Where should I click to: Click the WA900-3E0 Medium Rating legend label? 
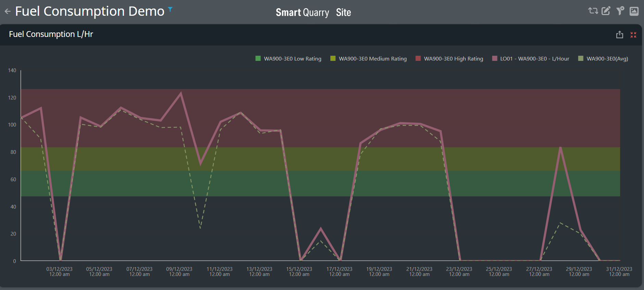point(373,59)
